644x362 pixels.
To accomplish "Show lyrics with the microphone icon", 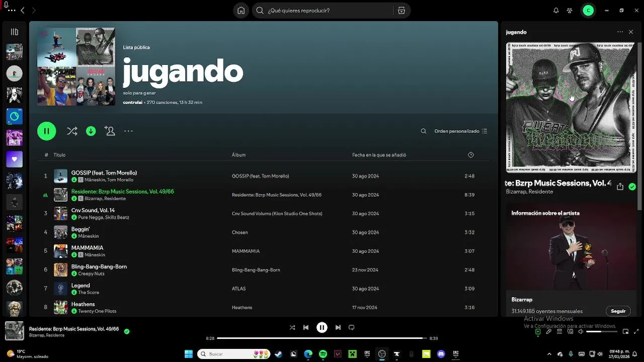I will point(549,332).
